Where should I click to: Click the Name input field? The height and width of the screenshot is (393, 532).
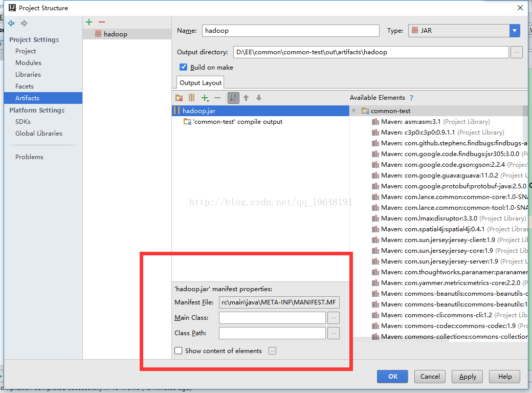click(291, 31)
